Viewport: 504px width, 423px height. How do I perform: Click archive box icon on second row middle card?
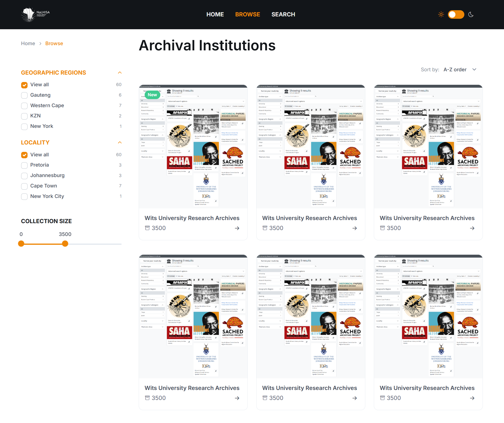(x=265, y=398)
